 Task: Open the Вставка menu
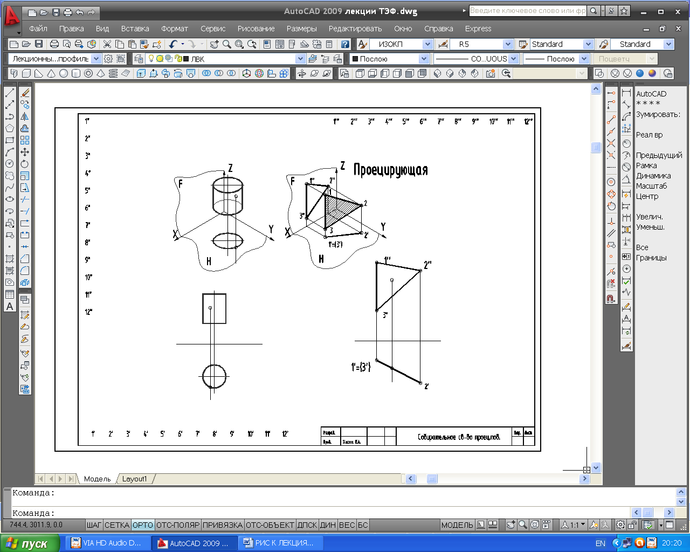(x=135, y=29)
